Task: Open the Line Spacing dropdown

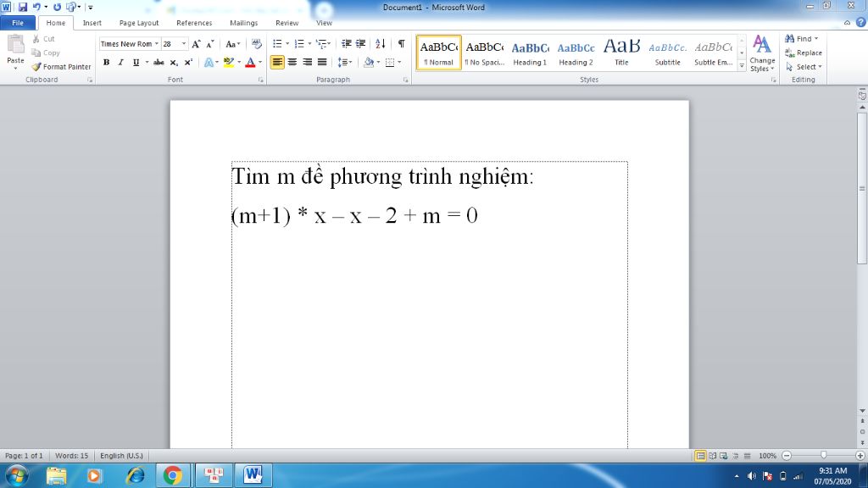Action: (x=345, y=63)
